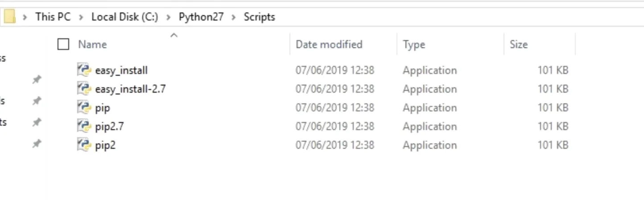Expand the chevron between Python27 and Scripts

[x=233, y=17]
